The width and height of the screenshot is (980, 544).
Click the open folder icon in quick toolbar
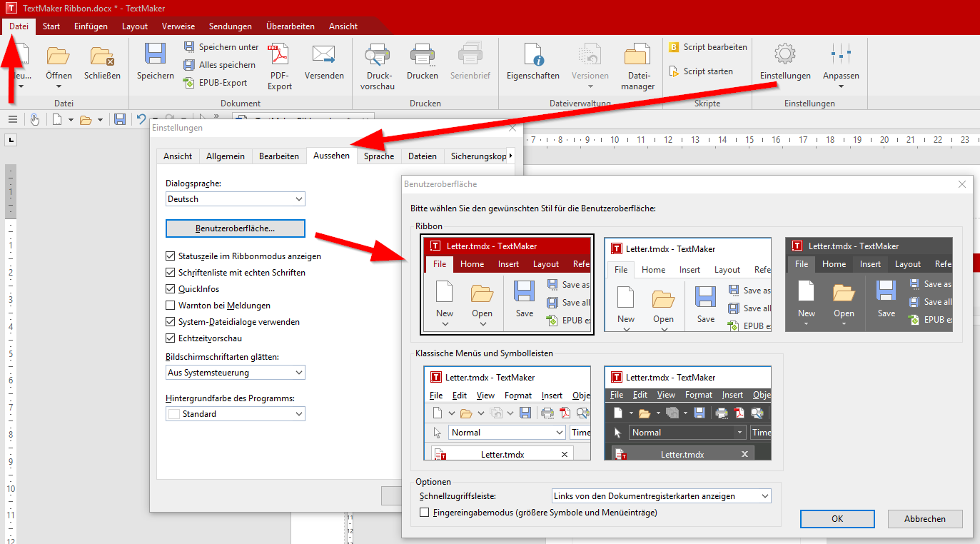[86, 119]
